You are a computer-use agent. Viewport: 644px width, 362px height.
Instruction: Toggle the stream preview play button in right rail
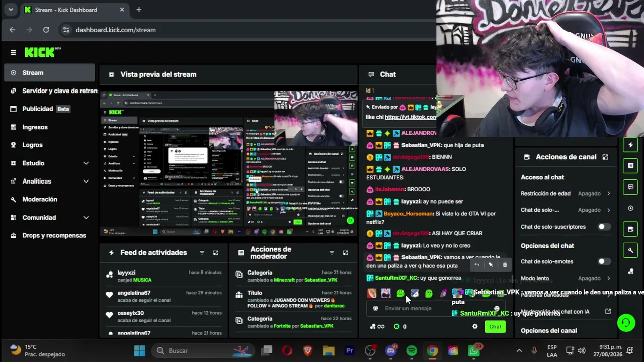[x=631, y=208]
